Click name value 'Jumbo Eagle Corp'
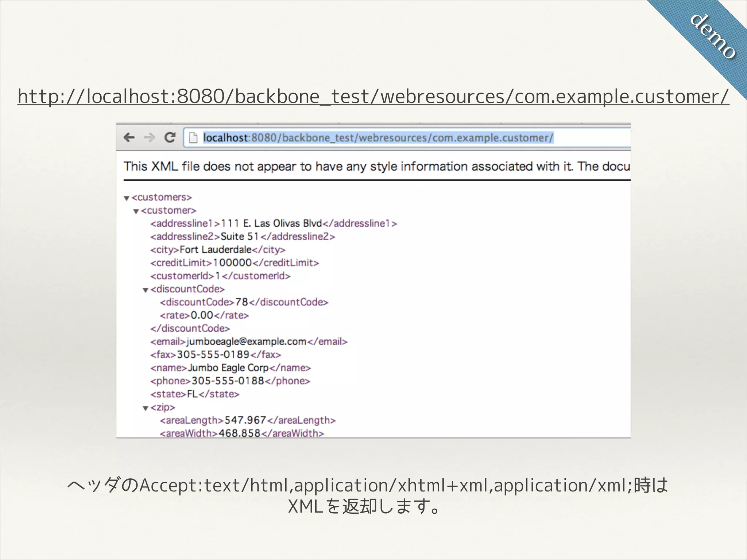This screenshot has width=747, height=560. click(x=228, y=367)
